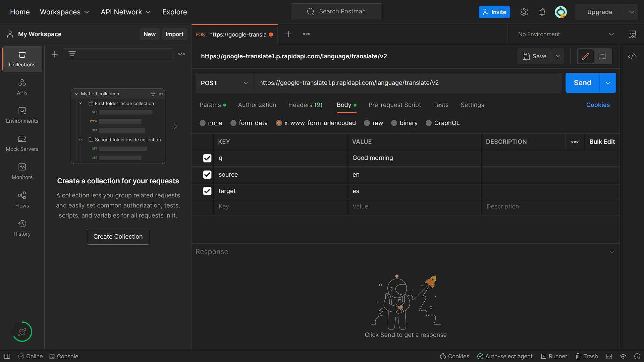The height and width of the screenshot is (362, 644).
Task: Open the Workspaces dropdown
Action: tap(64, 12)
